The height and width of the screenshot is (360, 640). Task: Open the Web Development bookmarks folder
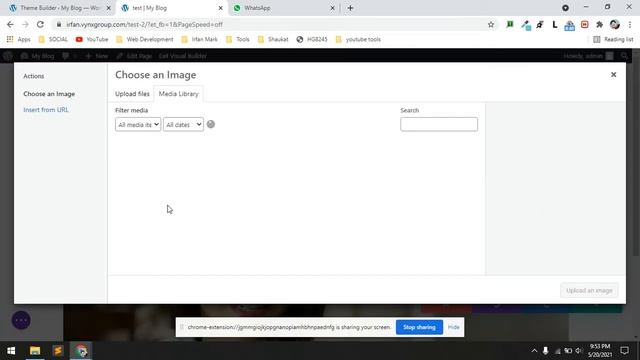point(145,40)
